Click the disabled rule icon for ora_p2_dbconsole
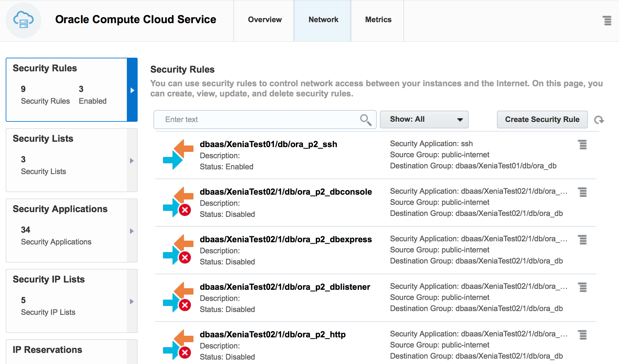The image size is (619, 364). coord(178,202)
